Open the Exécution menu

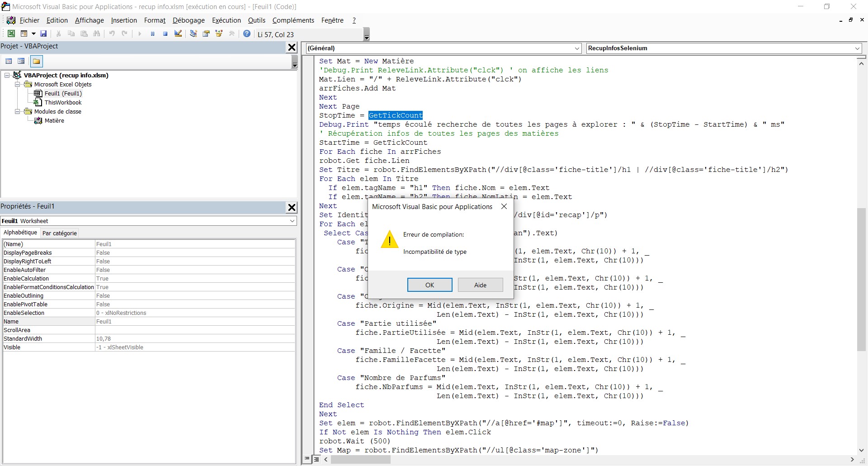point(226,20)
